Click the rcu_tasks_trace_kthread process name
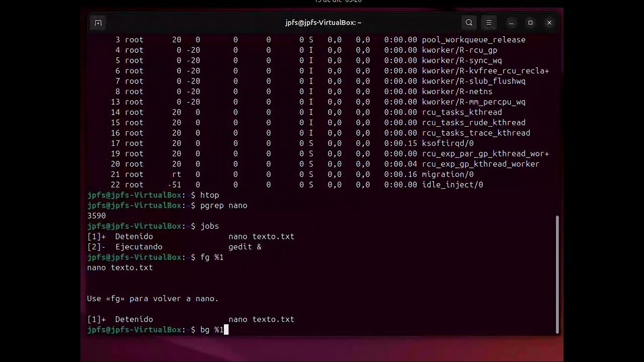644x362 pixels. pyautogui.click(x=476, y=133)
